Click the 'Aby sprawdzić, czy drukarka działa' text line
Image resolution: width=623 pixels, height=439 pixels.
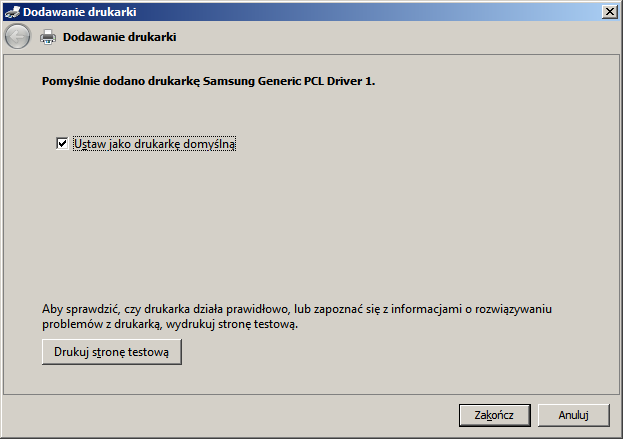297,309
